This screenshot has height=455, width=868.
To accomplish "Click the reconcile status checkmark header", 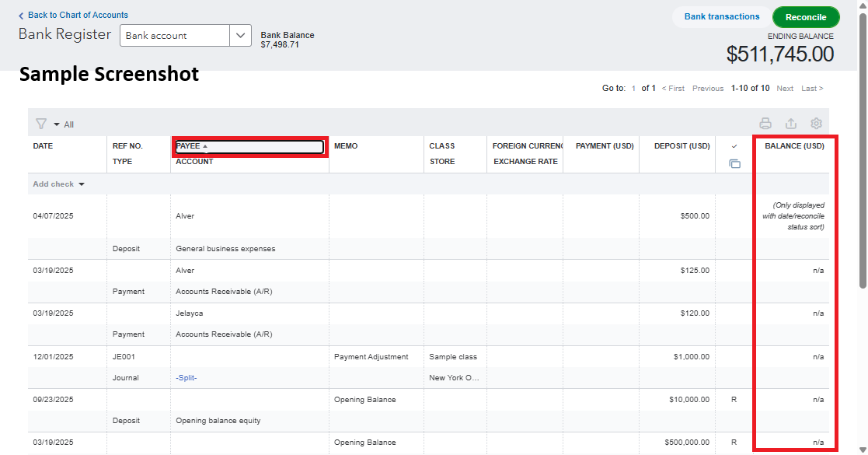I will [734, 146].
